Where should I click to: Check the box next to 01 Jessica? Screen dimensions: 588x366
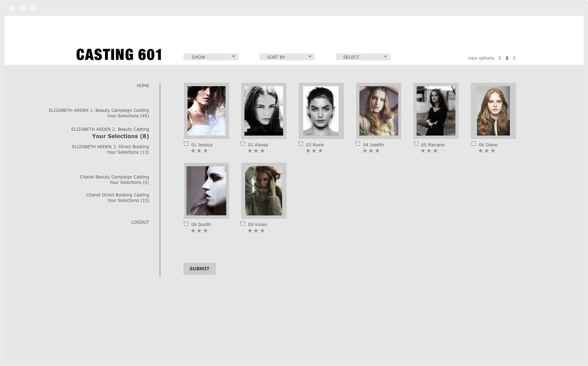(186, 144)
